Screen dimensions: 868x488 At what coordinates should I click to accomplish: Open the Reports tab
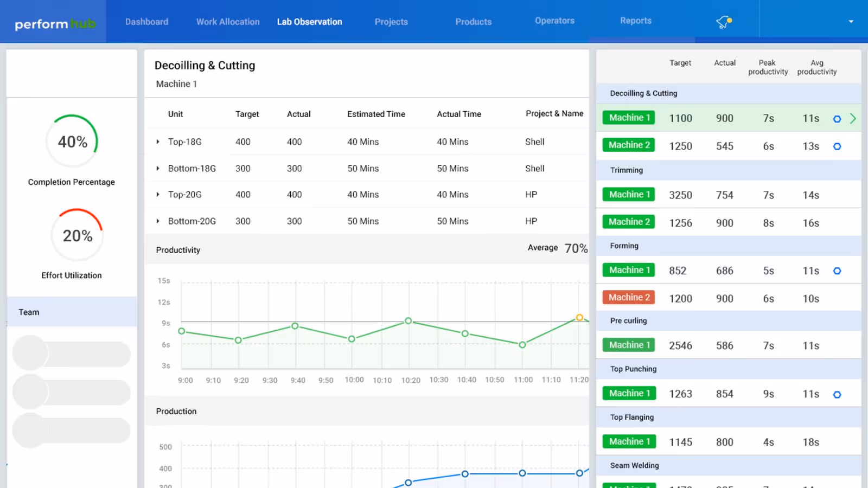coord(636,21)
